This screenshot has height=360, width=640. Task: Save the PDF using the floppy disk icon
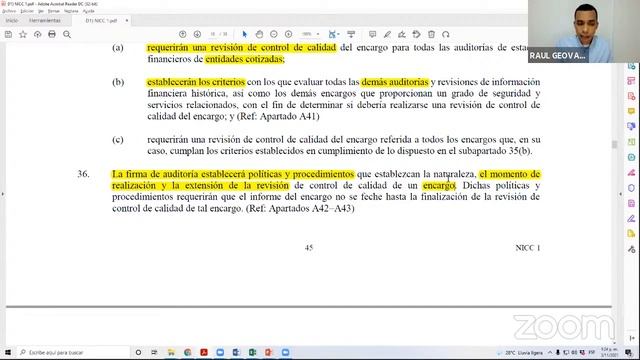[x=8, y=35]
